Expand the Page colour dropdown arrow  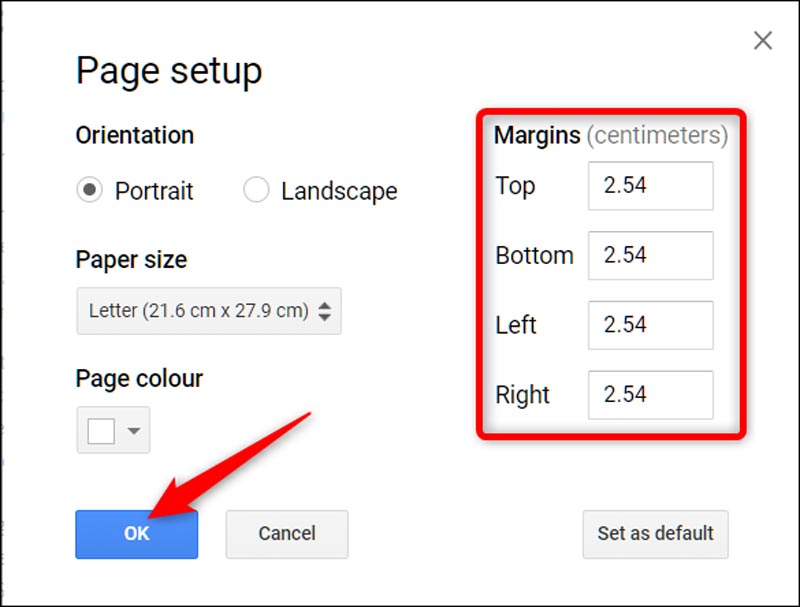(x=134, y=431)
